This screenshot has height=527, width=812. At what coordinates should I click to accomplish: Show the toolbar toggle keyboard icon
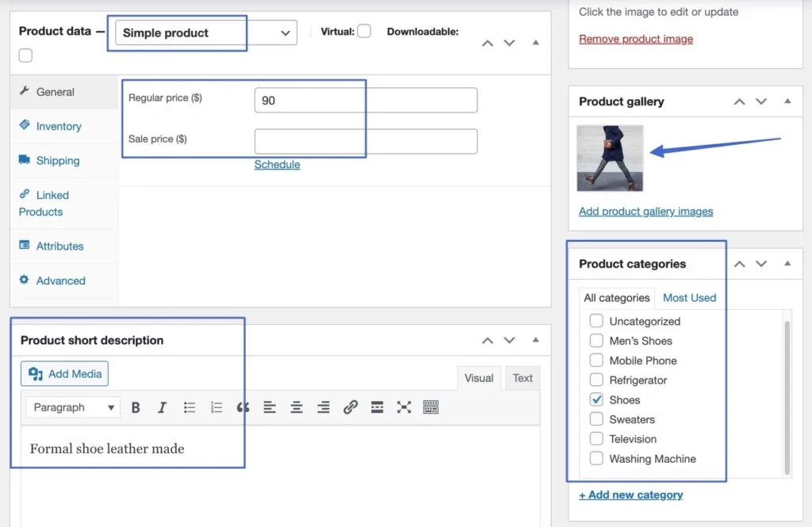coord(431,407)
